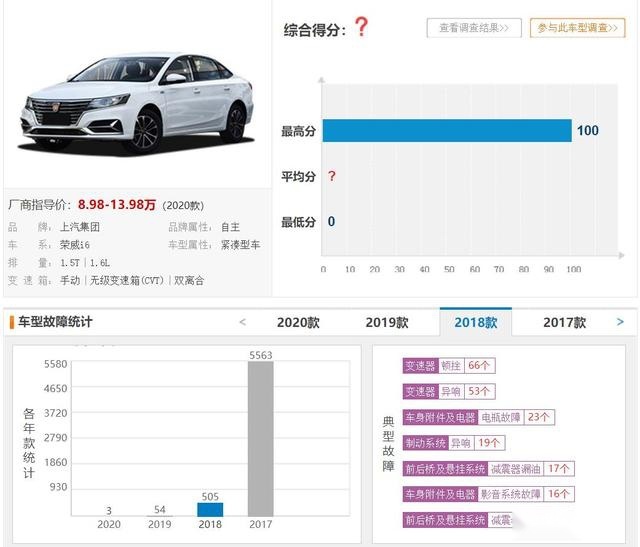Click the blue 最高分 bar

coord(447,131)
